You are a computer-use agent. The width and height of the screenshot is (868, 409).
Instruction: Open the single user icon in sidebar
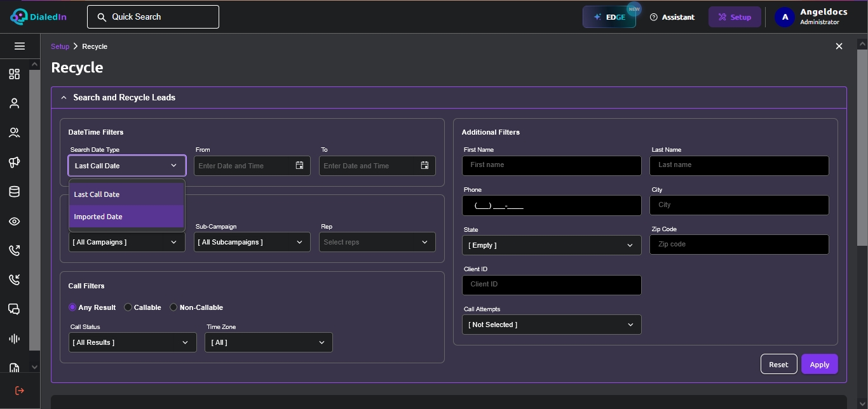[x=14, y=104]
